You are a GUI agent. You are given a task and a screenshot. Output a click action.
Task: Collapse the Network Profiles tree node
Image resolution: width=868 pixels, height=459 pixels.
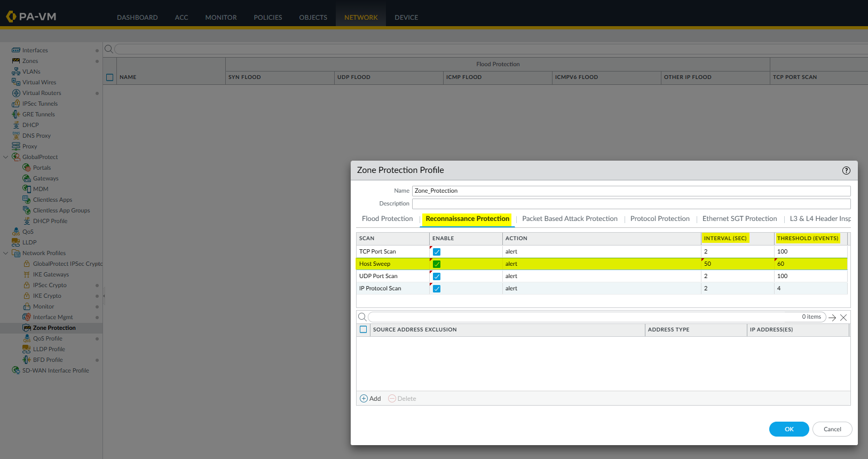coord(6,253)
